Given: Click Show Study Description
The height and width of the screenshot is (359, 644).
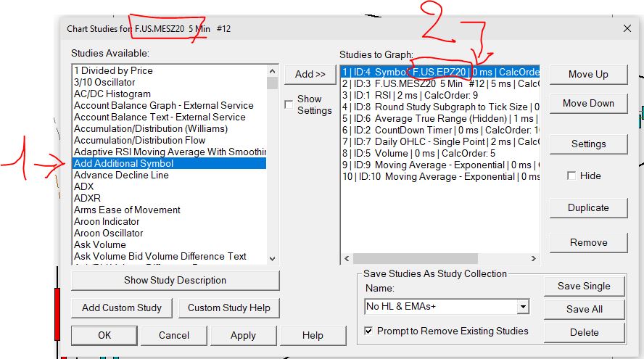Looking at the screenshot, I should [x=176, y=280].
